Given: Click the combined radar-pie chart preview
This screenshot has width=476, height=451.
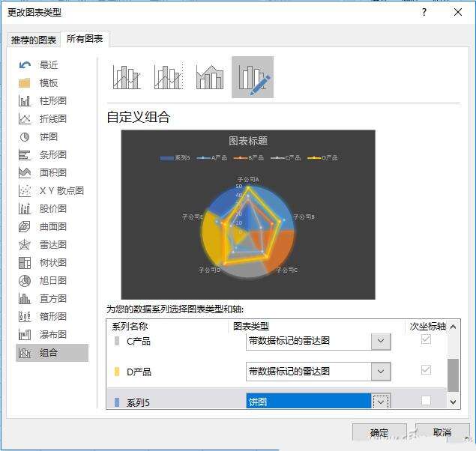Looking at the screenshot, I should click(x=248, y=215).
